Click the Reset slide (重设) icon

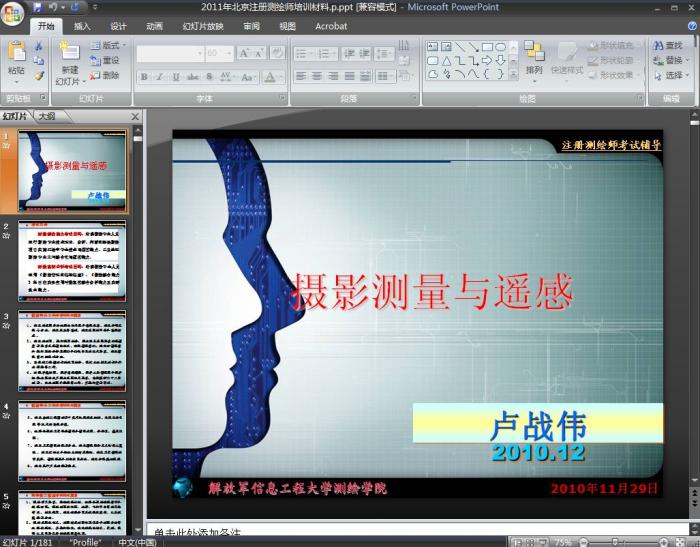pos(105,60)
